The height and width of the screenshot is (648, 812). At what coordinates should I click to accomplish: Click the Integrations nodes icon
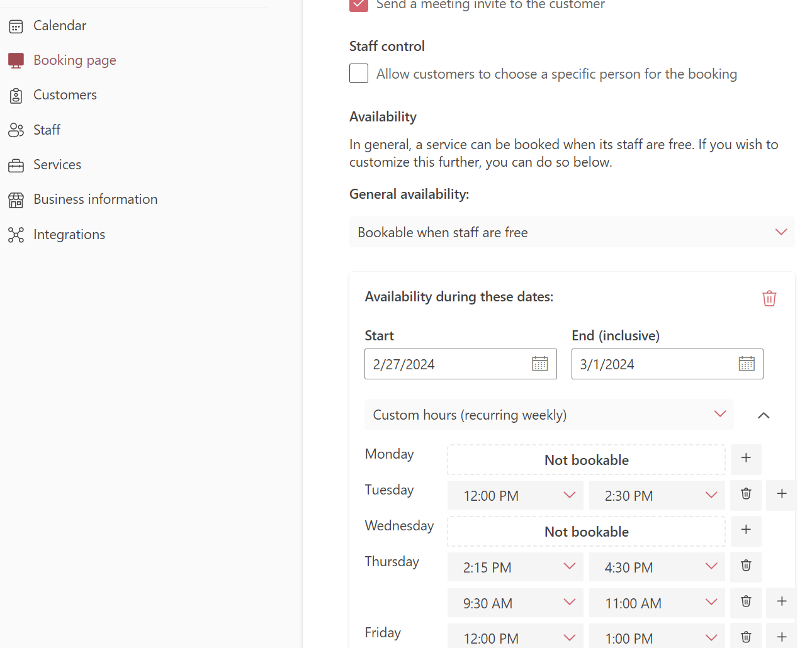(x=16, y=235)
